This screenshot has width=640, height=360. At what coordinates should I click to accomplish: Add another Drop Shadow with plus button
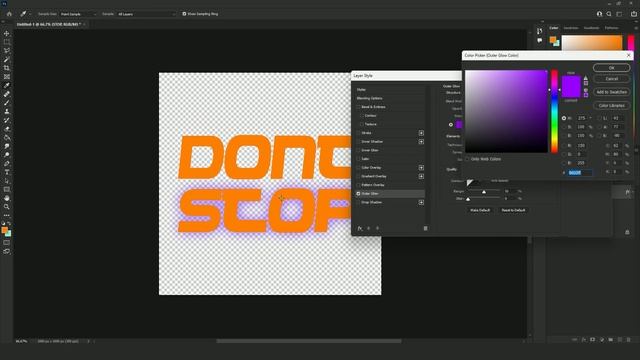pos(421,202)
